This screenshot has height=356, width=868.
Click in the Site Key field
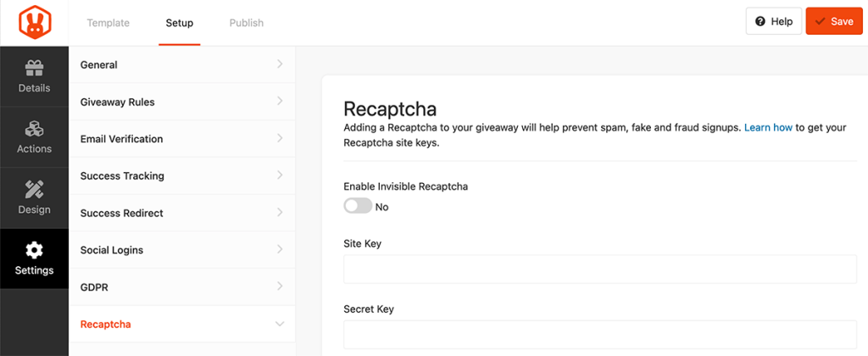point(599,270)
